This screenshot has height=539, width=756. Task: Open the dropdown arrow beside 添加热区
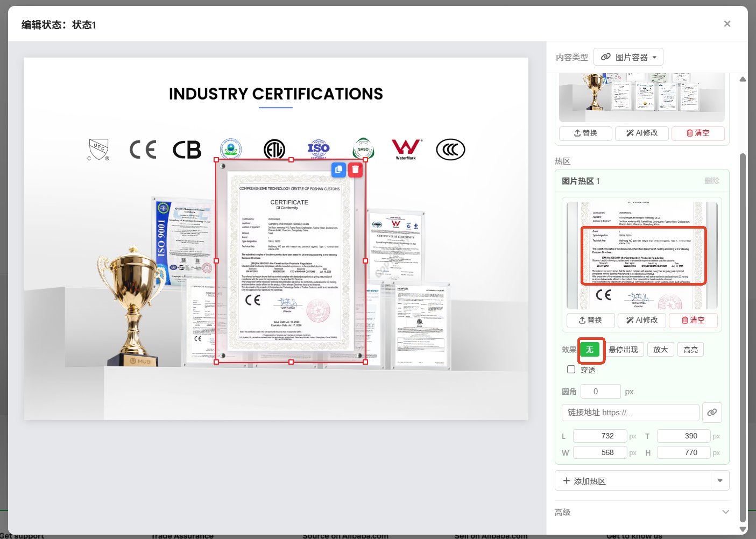[x=720, y=481]
